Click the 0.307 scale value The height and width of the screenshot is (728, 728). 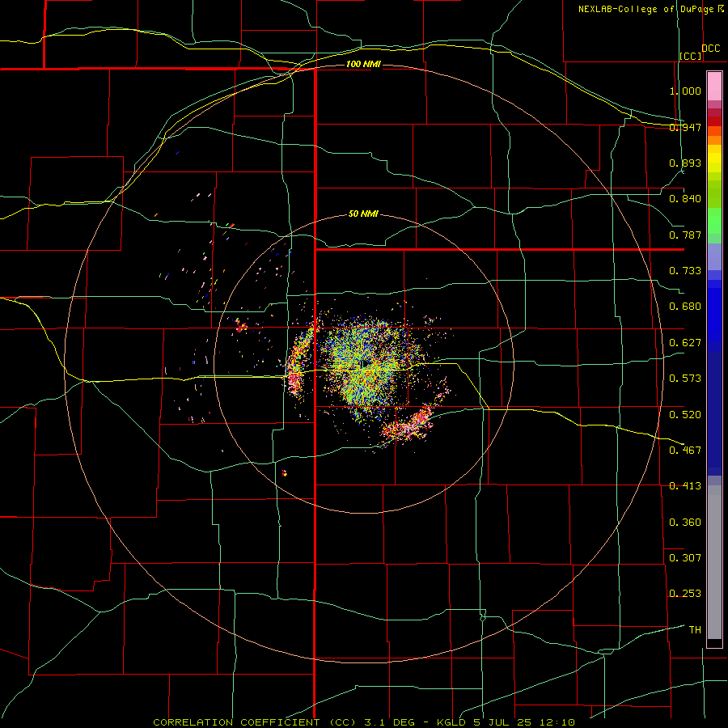coord(685,557)
